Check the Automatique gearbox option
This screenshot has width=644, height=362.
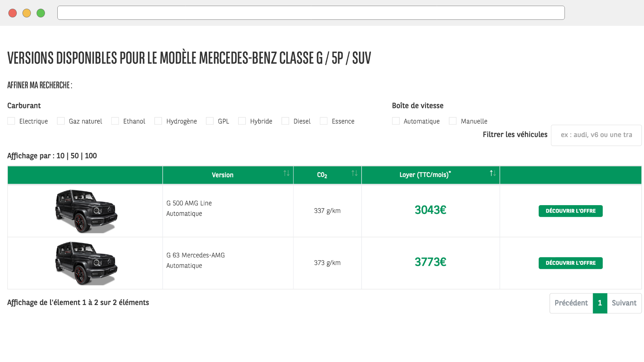(x=396, y=121)
